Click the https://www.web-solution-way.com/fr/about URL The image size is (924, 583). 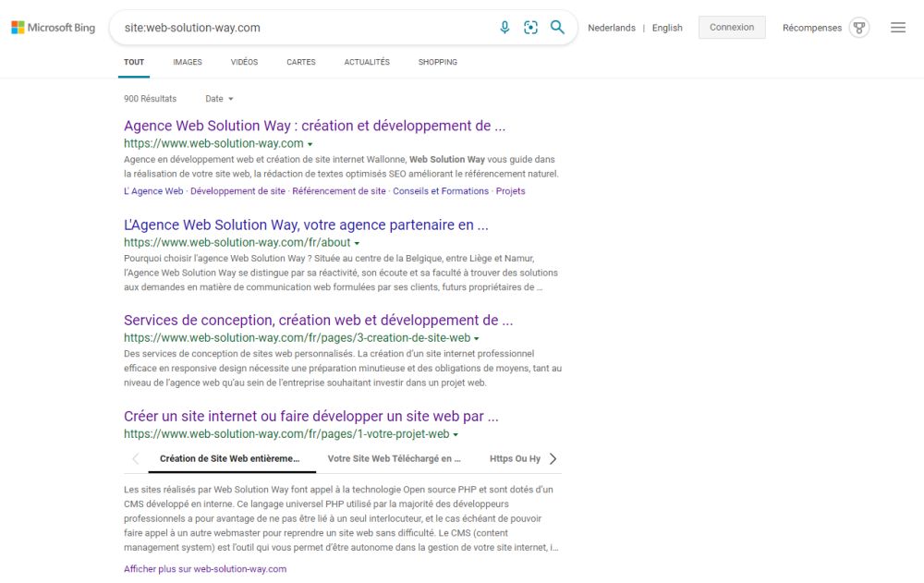[237, 242]
